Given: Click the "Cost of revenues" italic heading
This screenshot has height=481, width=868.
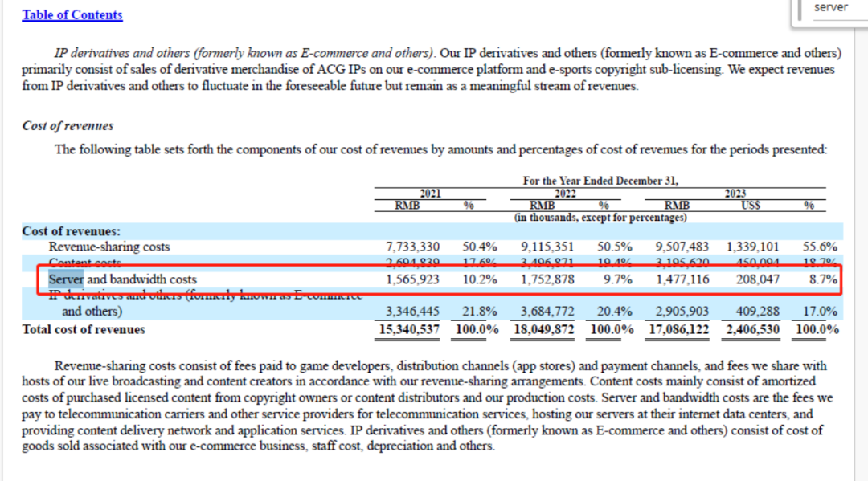Looking at the screenshot, I should 68,126.
